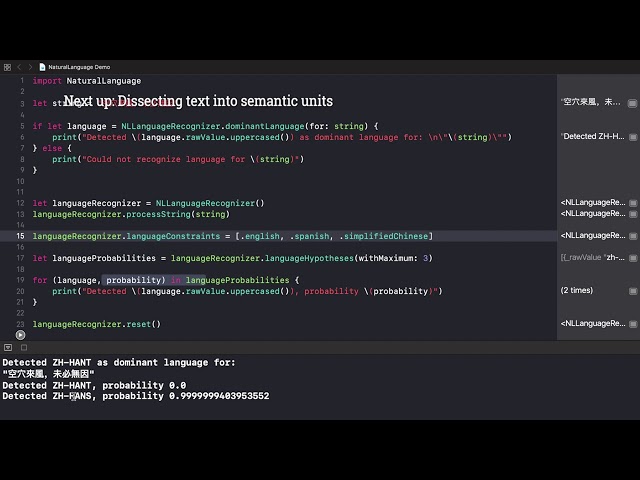Toggle the debug area hide button
This screenshot has height=480, width=640.
(8, 347)
